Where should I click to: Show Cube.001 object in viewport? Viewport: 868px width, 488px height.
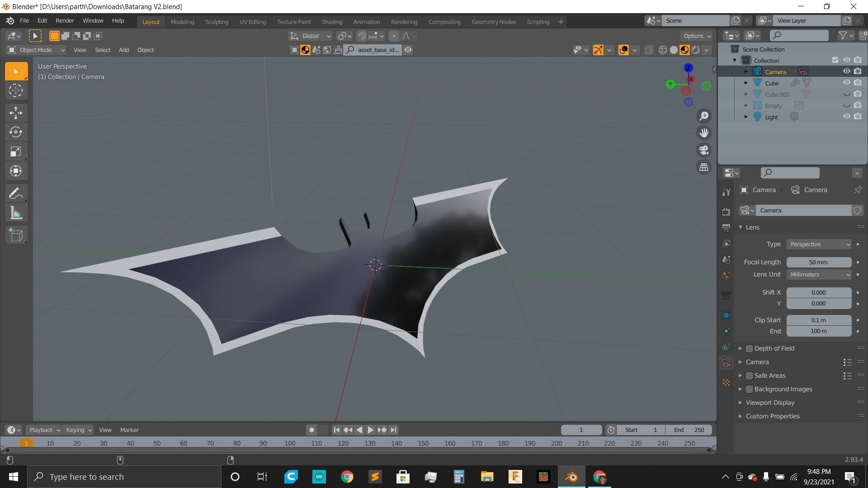click(x=847, y=94)
